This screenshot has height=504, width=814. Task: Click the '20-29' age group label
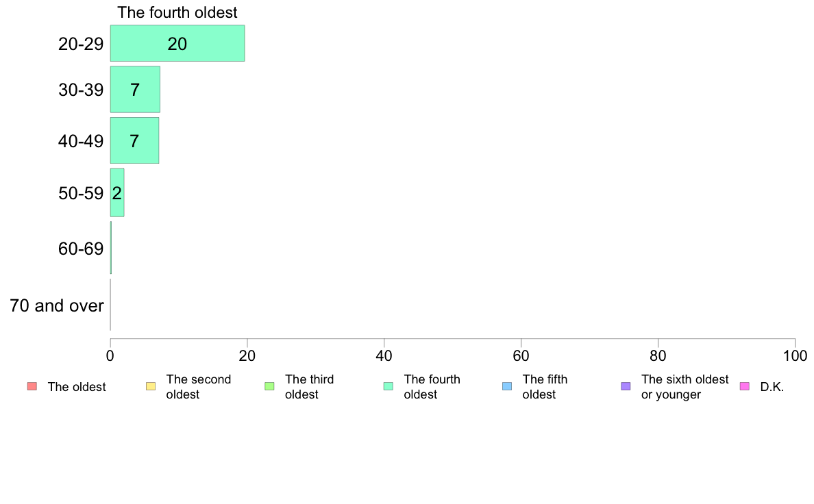81,44
